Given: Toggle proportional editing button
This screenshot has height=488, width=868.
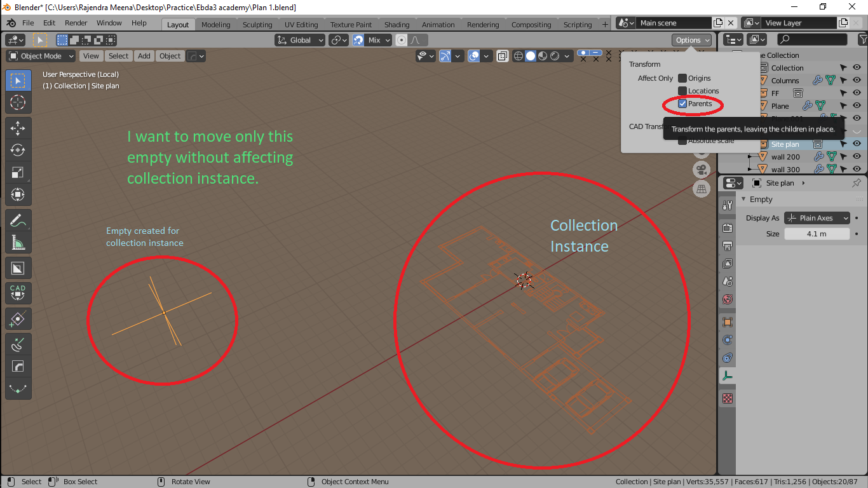Looking at the screenshot, I should pyautogui.click(x=402, y=40).
